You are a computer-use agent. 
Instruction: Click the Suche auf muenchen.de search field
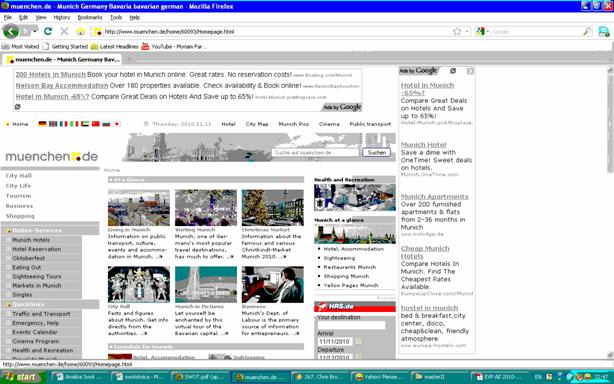tap(315, 152)
